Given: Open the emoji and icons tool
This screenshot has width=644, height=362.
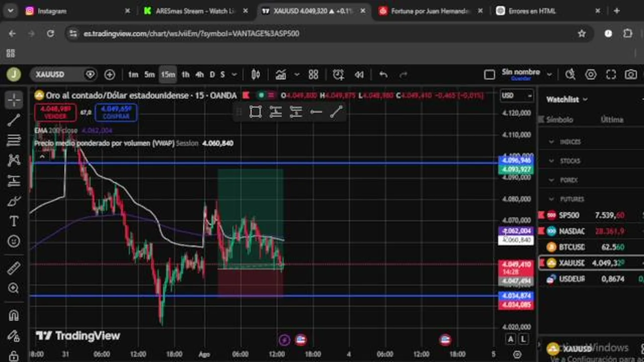Looking at the screenshot, I should point(14,241).
